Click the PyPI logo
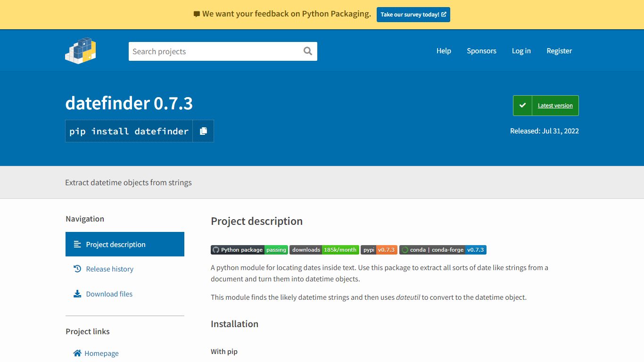 81,50
